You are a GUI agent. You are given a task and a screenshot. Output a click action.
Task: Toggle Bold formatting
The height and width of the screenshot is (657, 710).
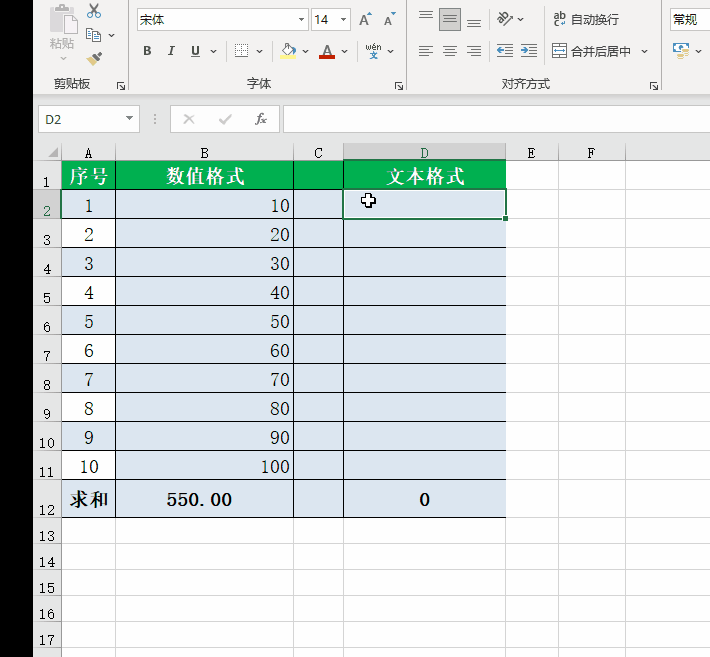147,51
